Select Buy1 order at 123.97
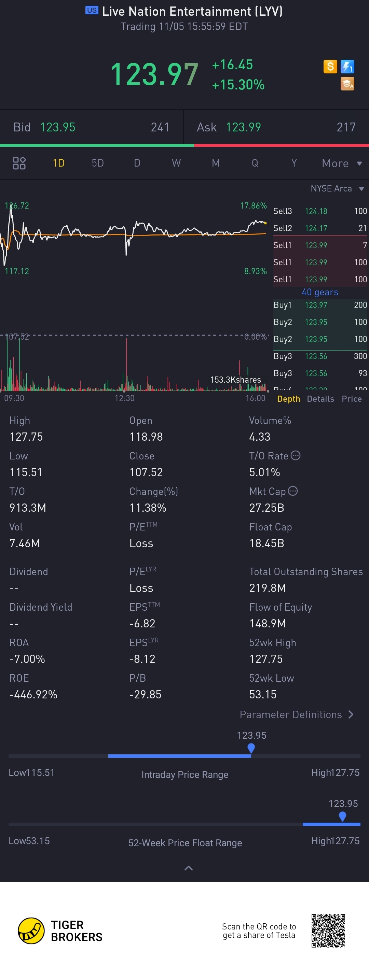This screenshot has height=980, width=369. click(320, 305)
